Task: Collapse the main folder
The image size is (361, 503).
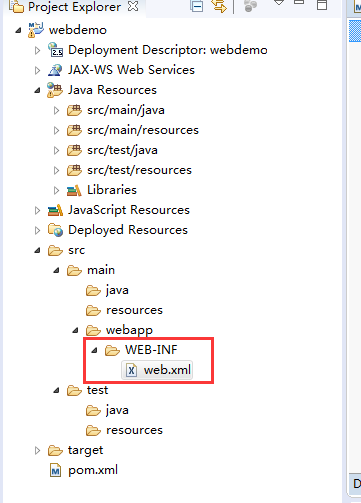Action: coord(56,270)
